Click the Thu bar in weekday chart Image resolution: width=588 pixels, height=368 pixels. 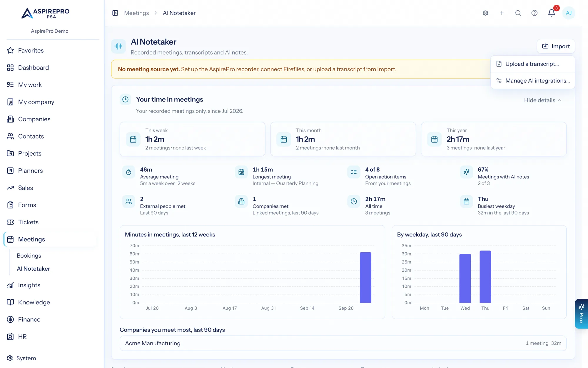485,277
